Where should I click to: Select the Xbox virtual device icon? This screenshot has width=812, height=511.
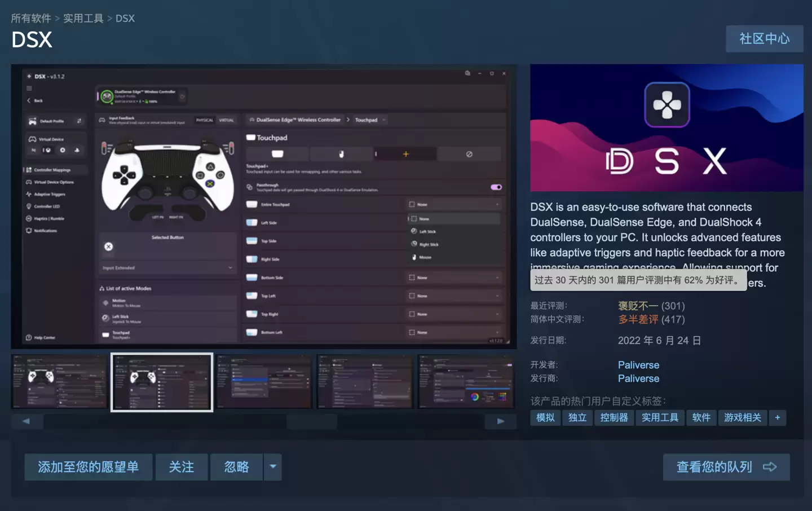click(48, 150)
